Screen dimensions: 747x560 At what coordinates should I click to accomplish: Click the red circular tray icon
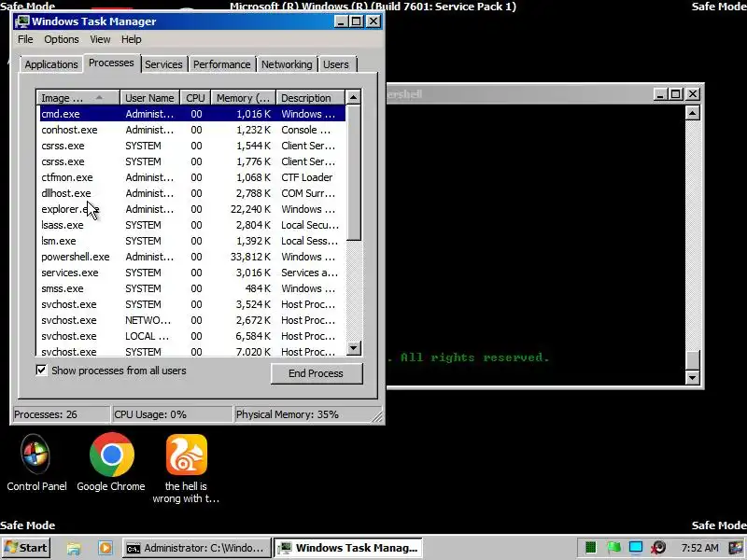point(659,548)
